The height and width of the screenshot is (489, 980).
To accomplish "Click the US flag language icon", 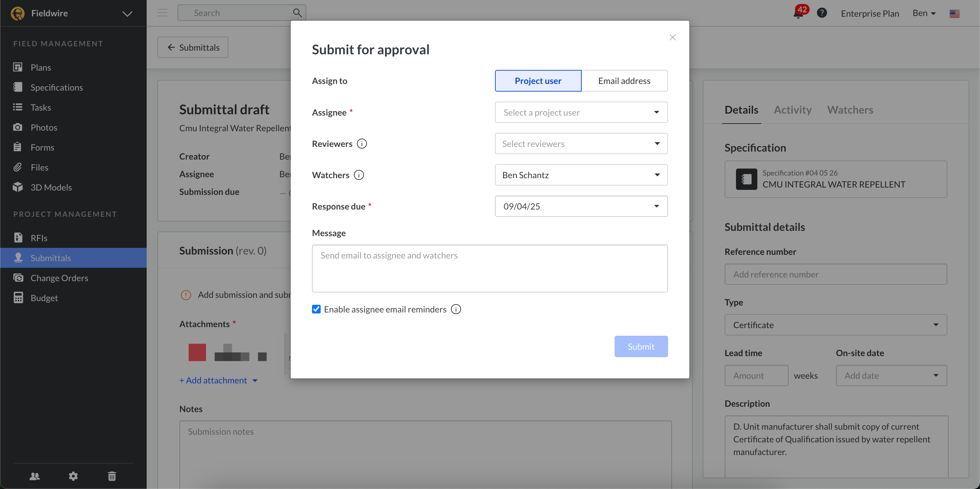I will coord(954,14).
